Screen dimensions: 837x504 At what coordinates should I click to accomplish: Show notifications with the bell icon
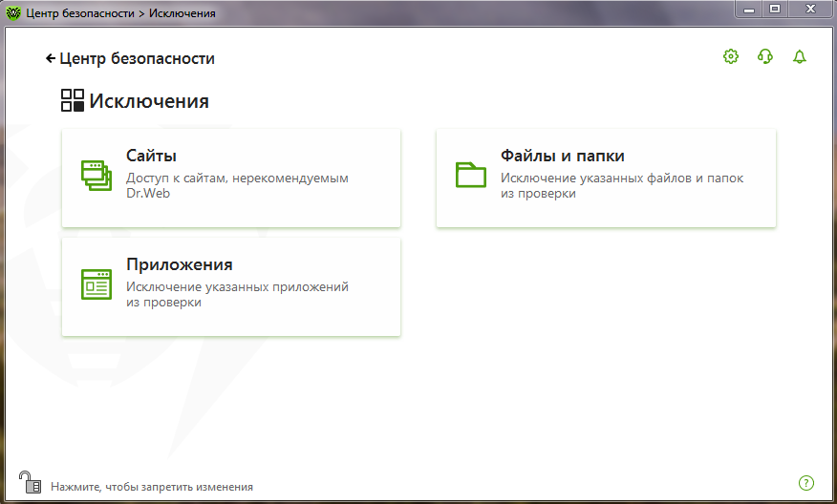click(800, 57)
